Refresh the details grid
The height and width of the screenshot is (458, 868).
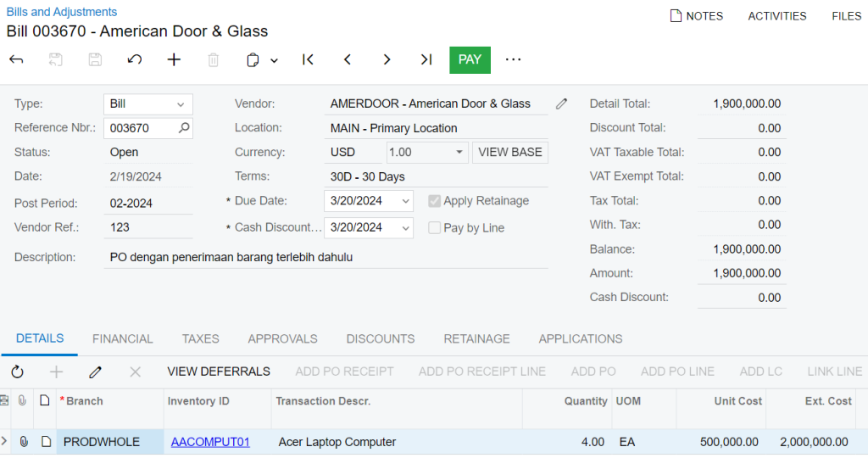17,372
